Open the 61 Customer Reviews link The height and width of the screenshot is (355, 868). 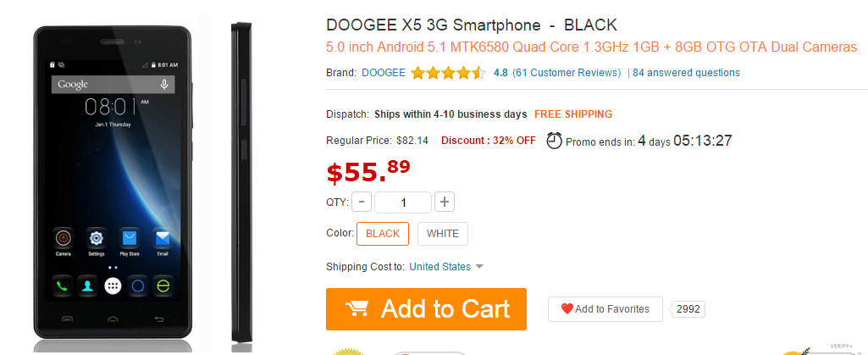click(567, 73)
